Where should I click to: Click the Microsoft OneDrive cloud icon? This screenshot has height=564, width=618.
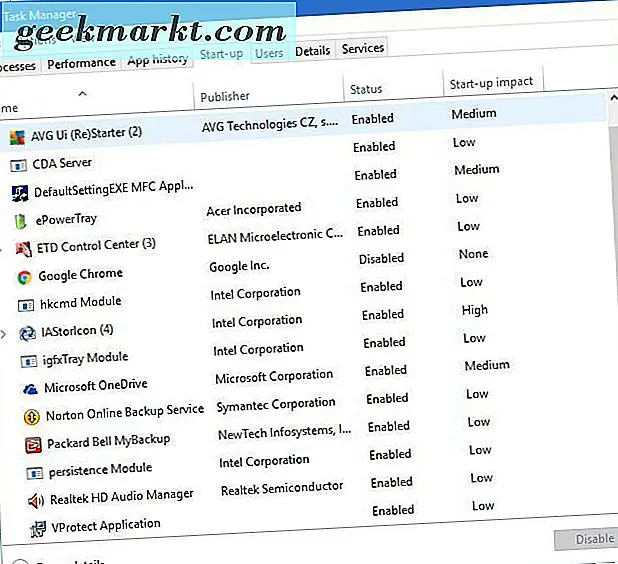click(29, 388)
